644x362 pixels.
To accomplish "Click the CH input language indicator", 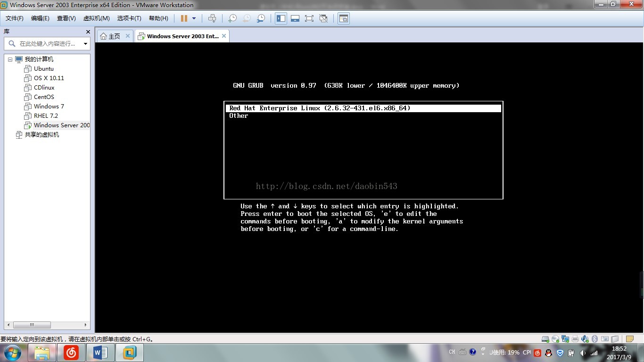I will 452,352.
